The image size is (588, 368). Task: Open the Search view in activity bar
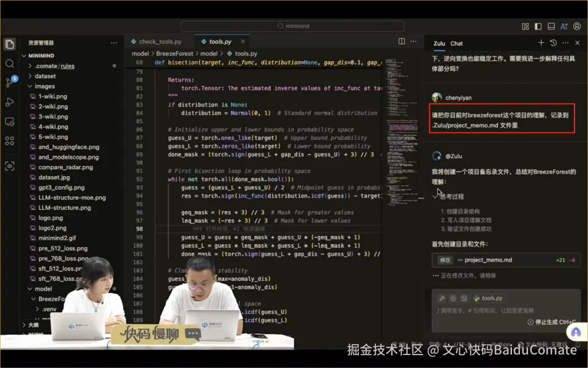click(9, 63)
